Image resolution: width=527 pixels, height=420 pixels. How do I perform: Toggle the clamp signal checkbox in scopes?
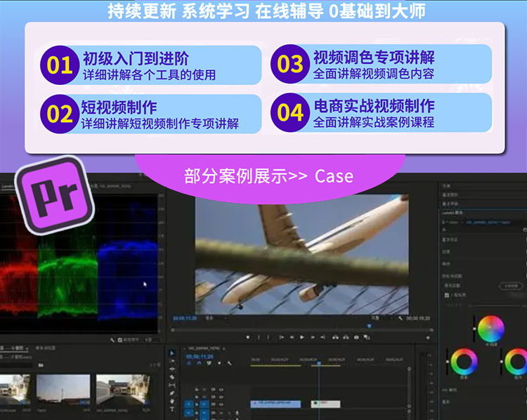click(x=120, y=340)
